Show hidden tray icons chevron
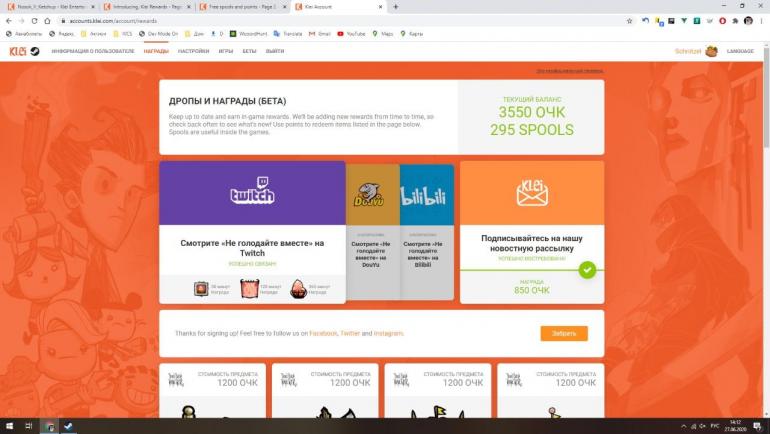Screen dimensions: 770x434 click(x=684, y=426)
